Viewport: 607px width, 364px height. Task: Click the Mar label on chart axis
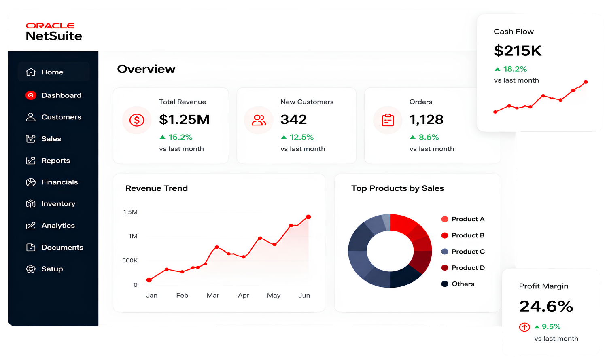pyautogui.click(x=213, y=296)
